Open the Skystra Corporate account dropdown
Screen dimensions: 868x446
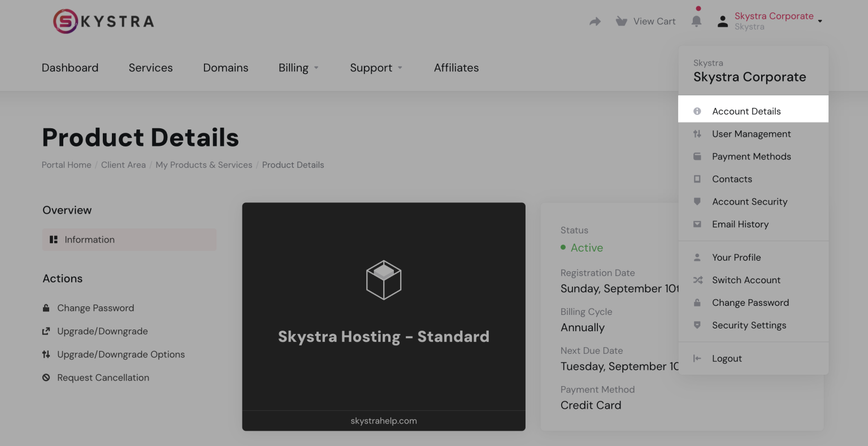(774, 16)
